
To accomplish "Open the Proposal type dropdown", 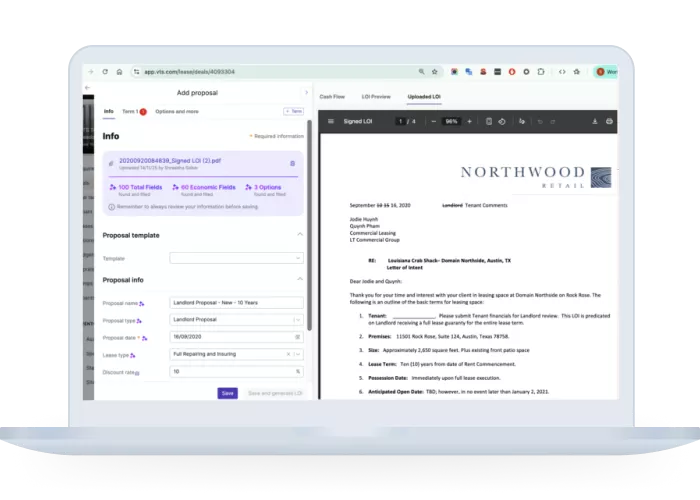I will pyautogui.click(x=237, y=320).
